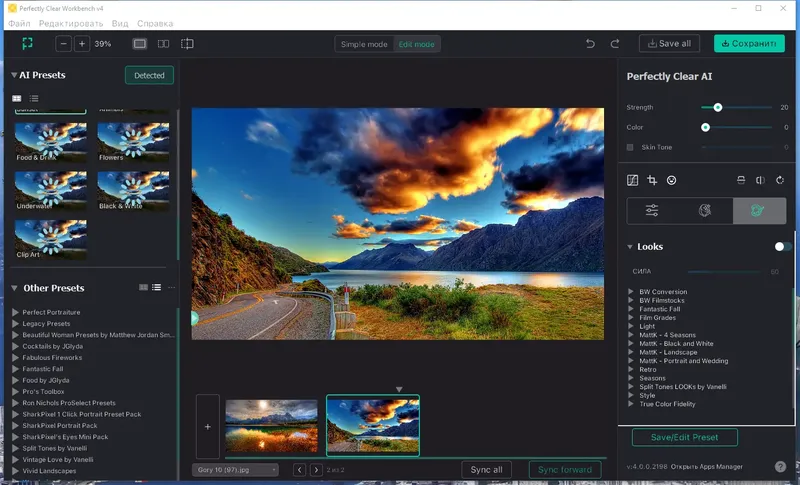Open the Справка menu
800x485 pixels.
pyautogui.click(x=154, y=22)
